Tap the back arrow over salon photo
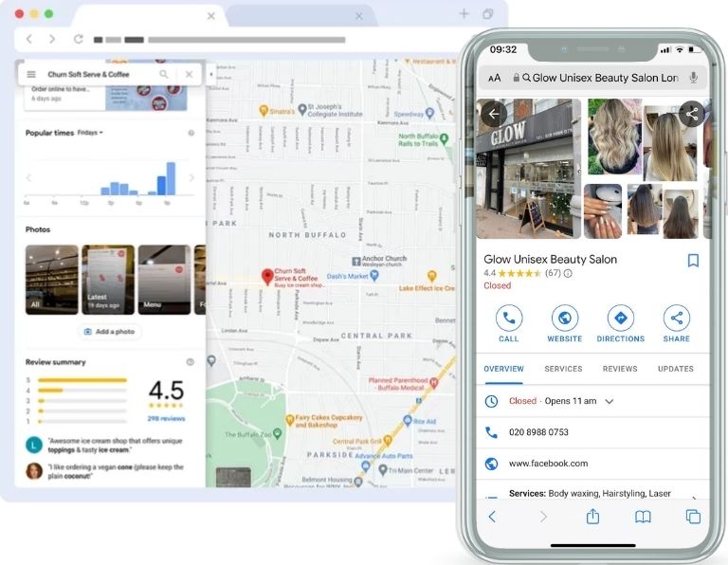Image resolution: width=728 pixels, height=565 pixels. pyautogui.click(x=494, y=114)
